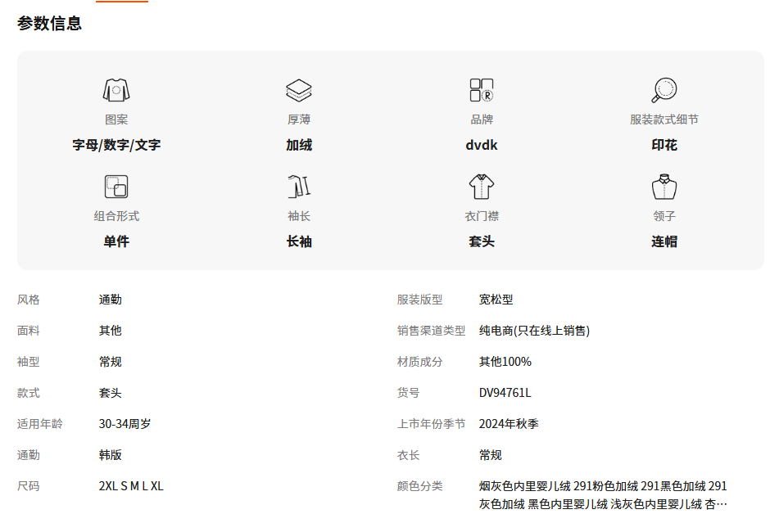The height and width of the screenshot is (532, 770).
Task: Click the 宽松型 fit type value
Action: 496,300
